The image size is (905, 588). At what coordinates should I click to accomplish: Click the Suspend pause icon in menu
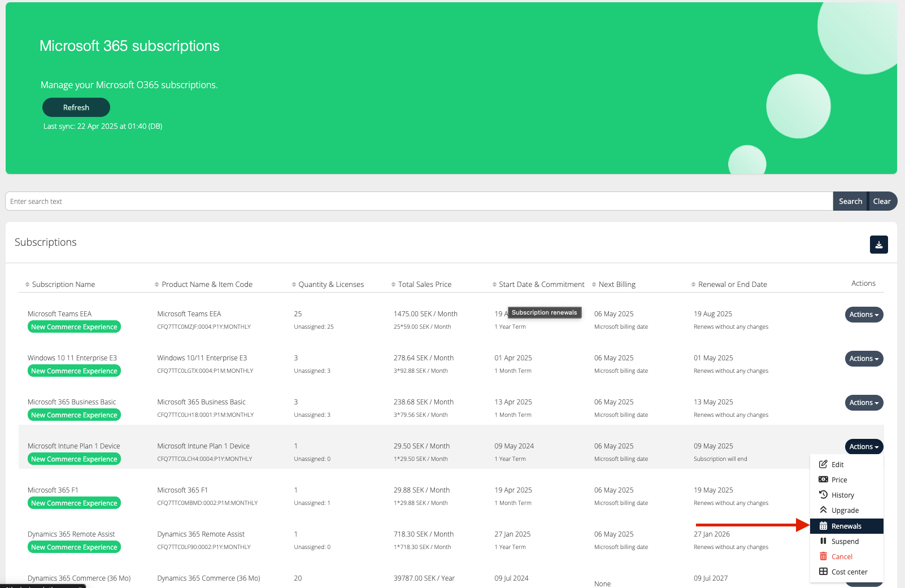coord(823,541)
